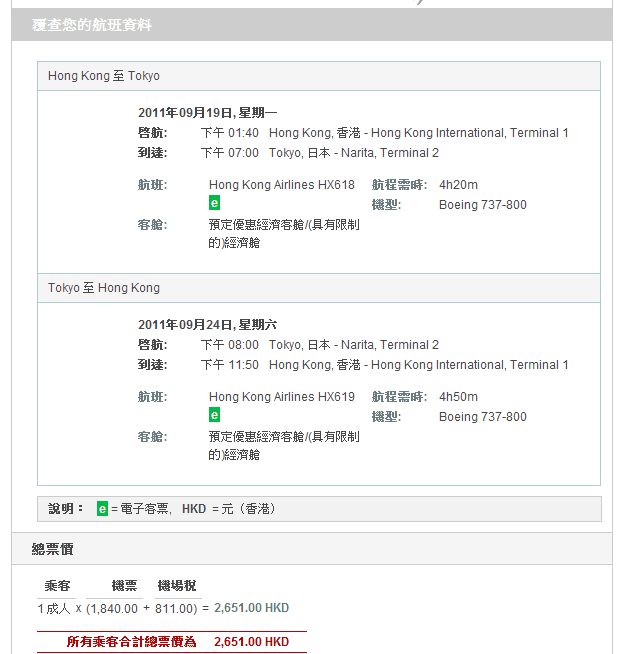Click Boeing 737-800 for the outbound flight

tap(483, 205)
